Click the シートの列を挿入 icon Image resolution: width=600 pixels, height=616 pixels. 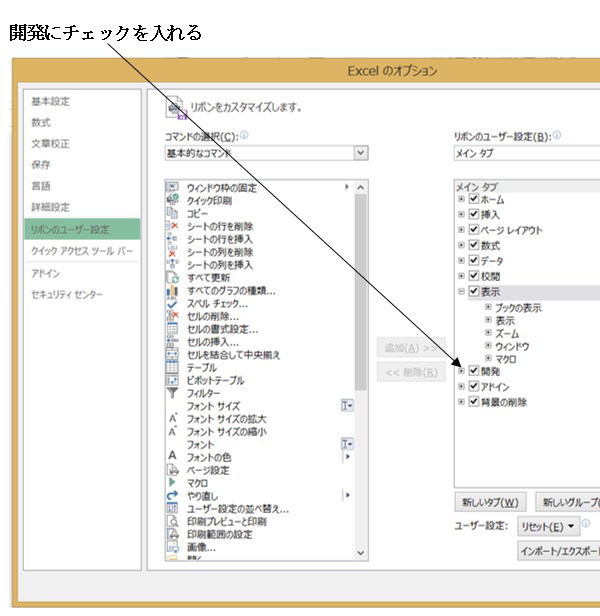point(172,264)
